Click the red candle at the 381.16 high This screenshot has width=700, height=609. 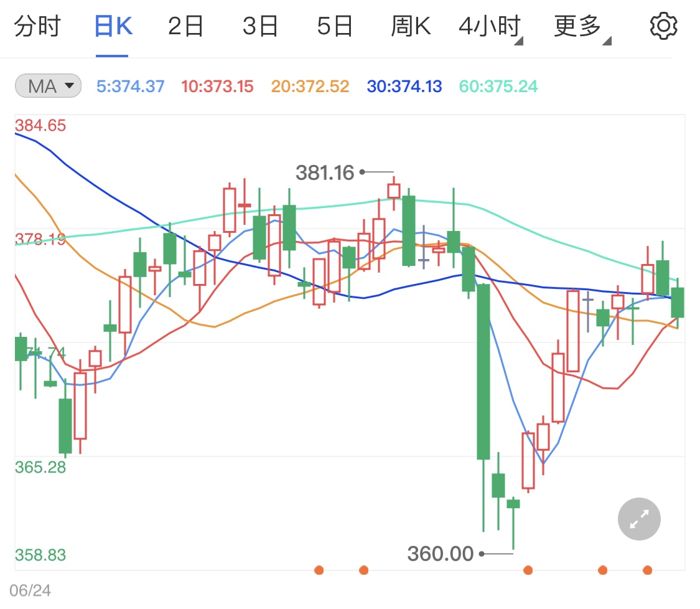point(394,191)
